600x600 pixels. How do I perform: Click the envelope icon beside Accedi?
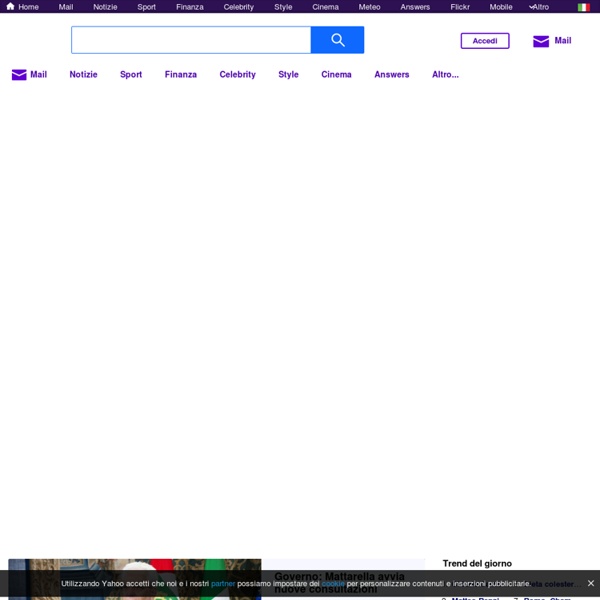click(x=541, y=41)
